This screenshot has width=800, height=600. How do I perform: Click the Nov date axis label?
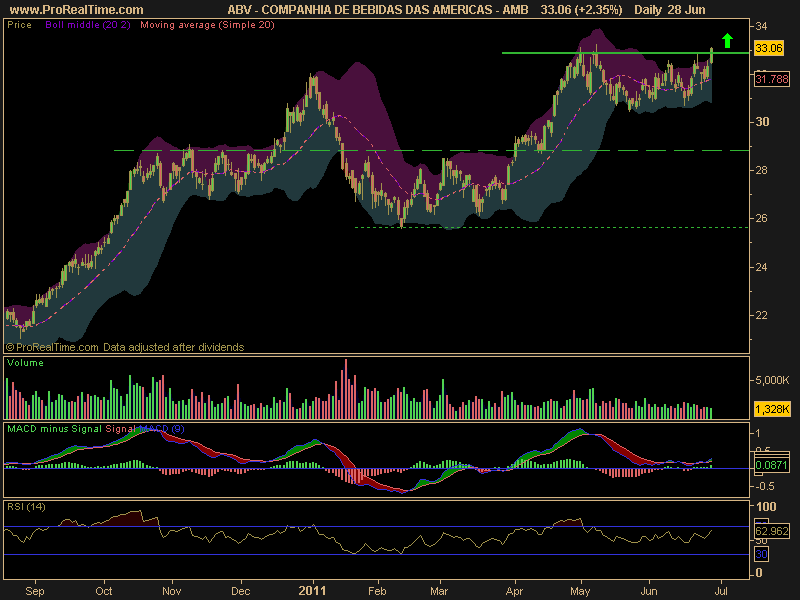tap(171, 591)
